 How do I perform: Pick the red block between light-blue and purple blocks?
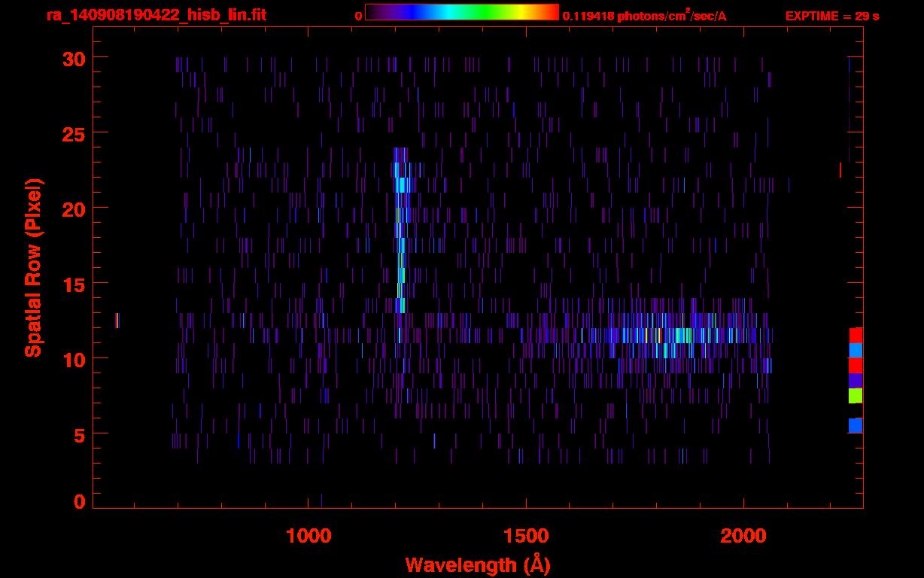(x=856, y=365)
